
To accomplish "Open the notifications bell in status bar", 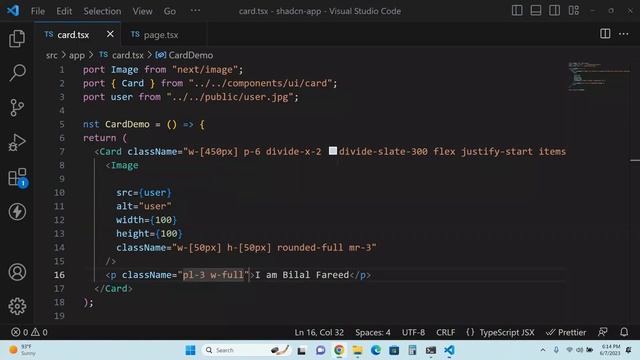I will (x=624, y=332).
